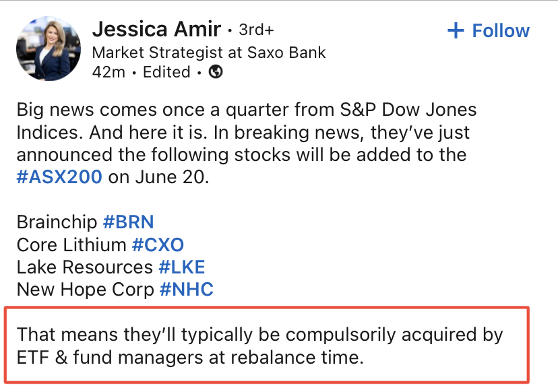Click the globe public visibility icon
Screen dimensions: 558x392
point(216,71)
